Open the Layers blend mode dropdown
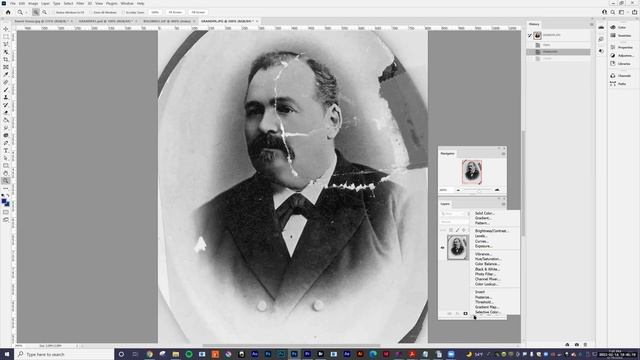This screenshot has height=360, width=640. 453,222
